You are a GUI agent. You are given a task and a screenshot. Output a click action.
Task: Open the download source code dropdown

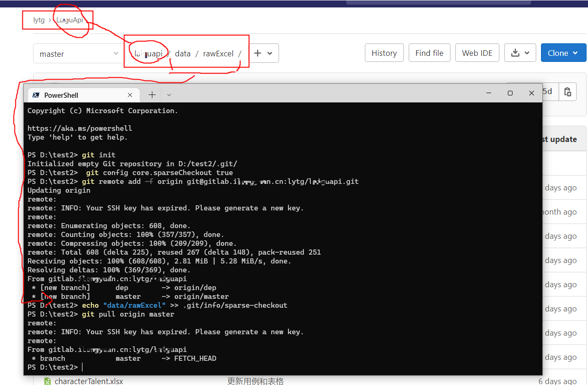click(520, 53)
